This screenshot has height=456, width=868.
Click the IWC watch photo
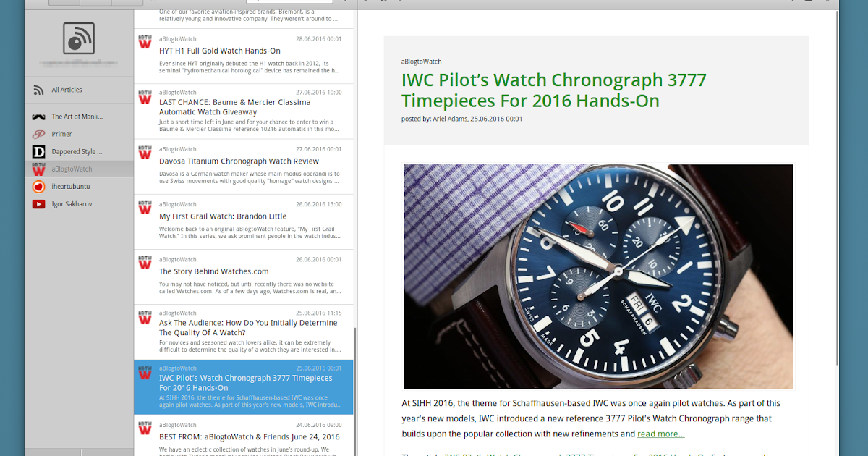pyautogui.click(x=598, y=276)
